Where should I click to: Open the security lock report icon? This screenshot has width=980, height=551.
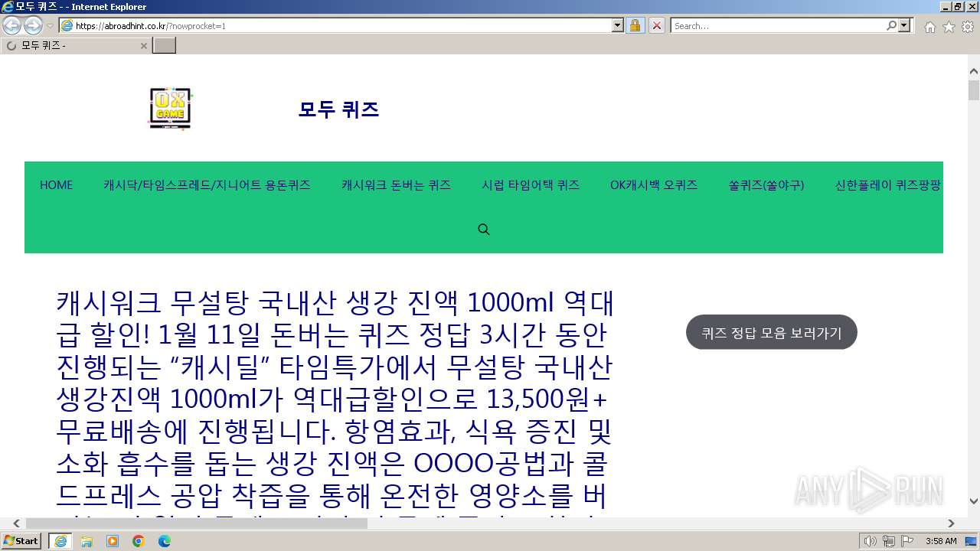coord(635,25)
